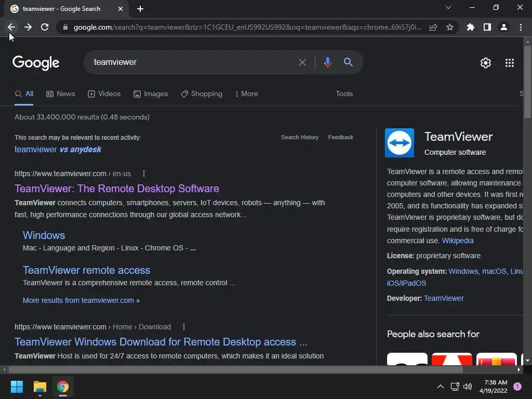
Task: Open options for teamviewer.com en-us result
Action: click(x=144, y=174)
